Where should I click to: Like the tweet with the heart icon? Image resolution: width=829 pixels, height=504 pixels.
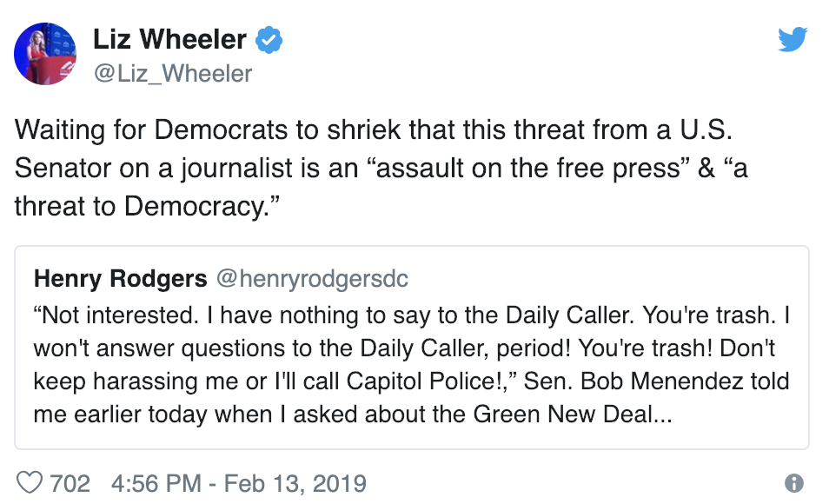[30, 483]
